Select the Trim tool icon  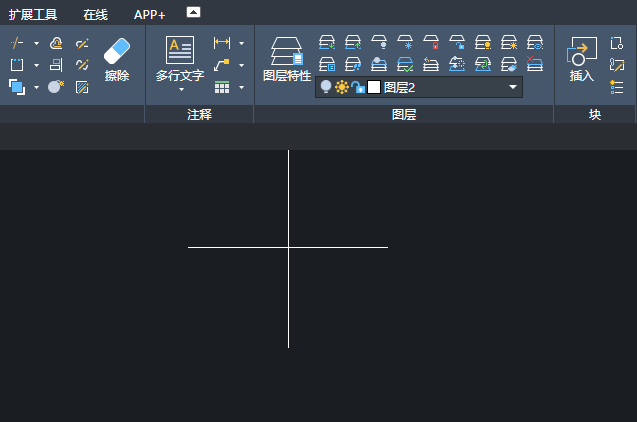pyautogui.click(x=17, y=43)
